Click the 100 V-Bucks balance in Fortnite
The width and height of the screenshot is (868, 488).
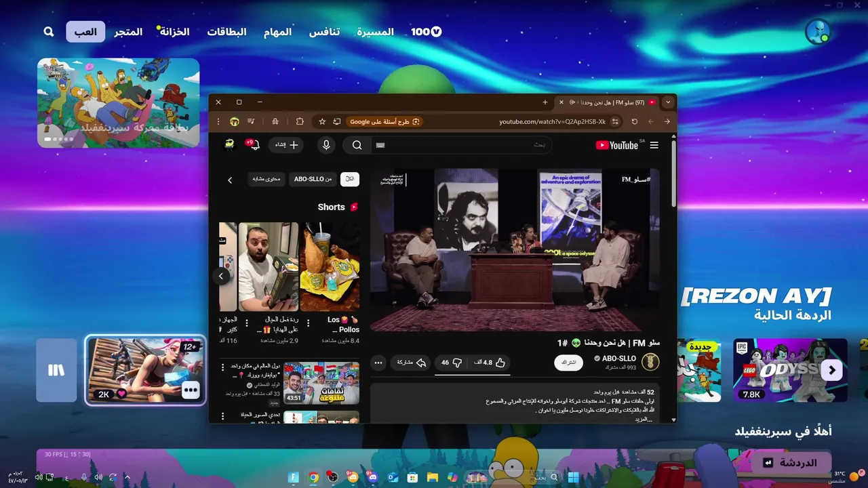click(x=427, y=32)
